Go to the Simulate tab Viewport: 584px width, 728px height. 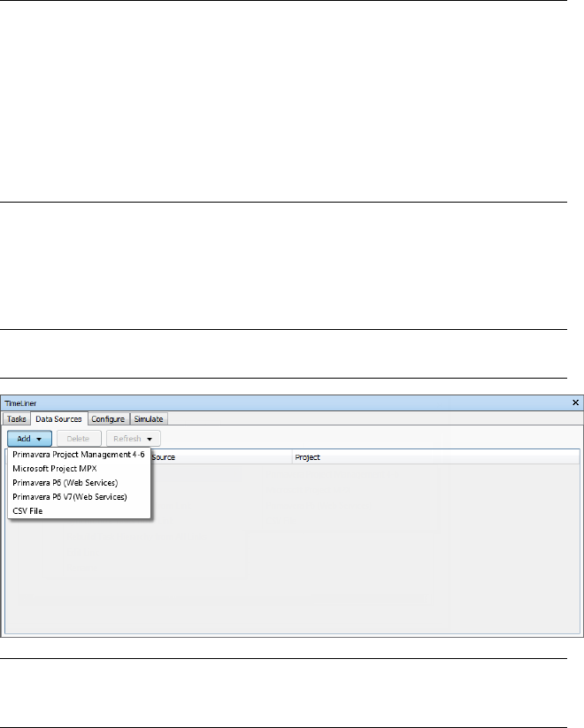(149, 418)
